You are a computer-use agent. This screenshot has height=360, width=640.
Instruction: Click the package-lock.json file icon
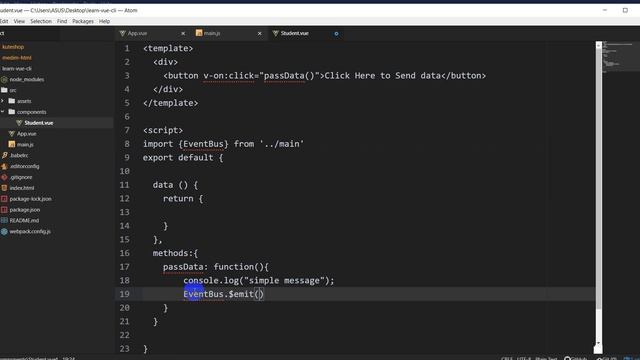click(4, 199)
